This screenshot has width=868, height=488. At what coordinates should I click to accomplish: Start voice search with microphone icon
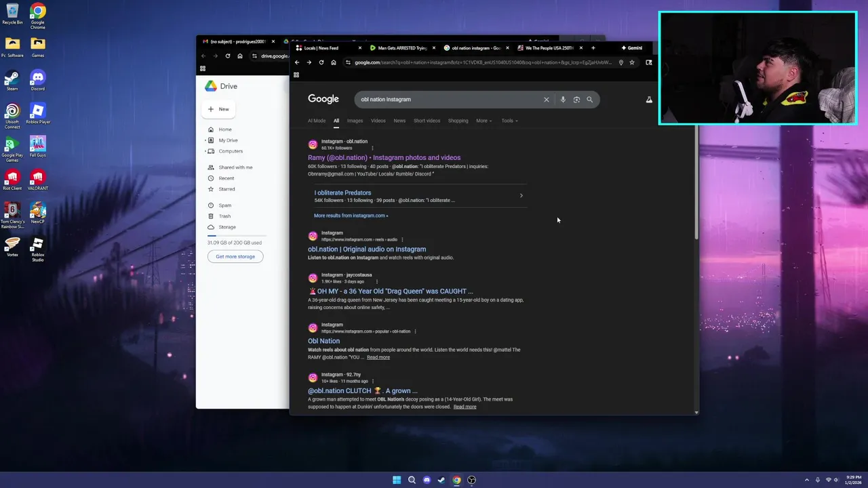click(x=562, y=100)
